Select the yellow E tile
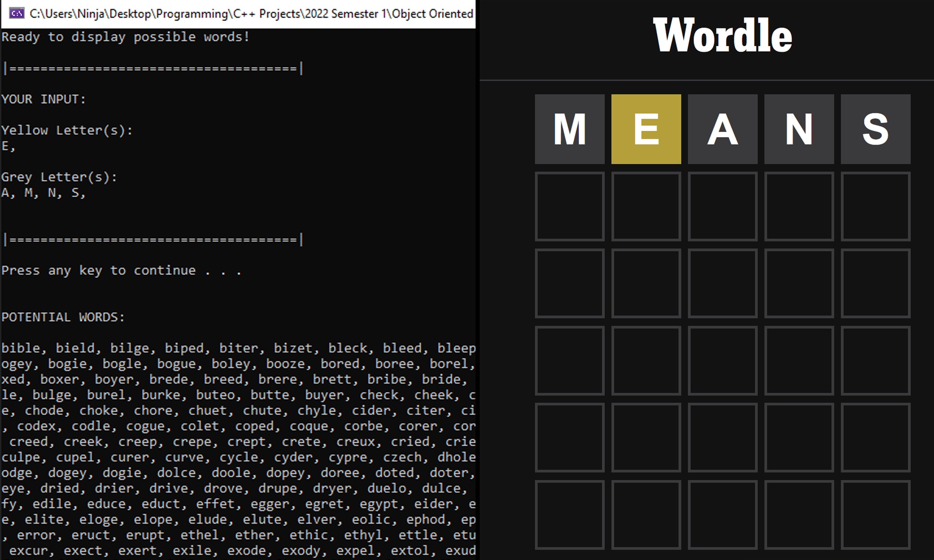The width and height of the screenshot is (934, 560). [x=646, y=129]
